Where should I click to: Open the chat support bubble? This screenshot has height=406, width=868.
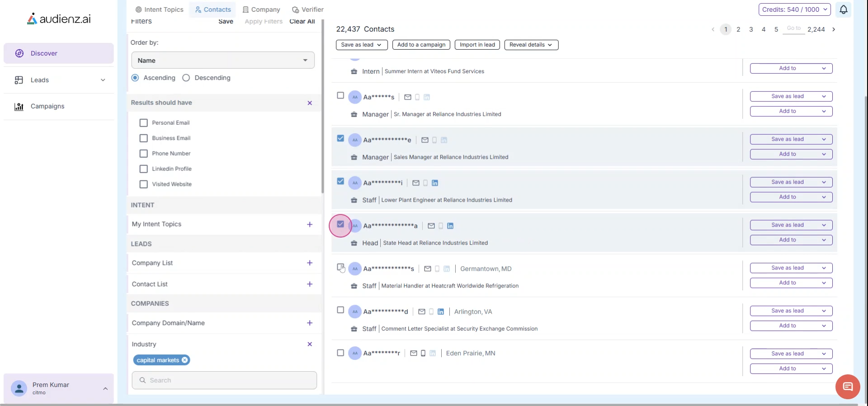click(x=847, y=387)
